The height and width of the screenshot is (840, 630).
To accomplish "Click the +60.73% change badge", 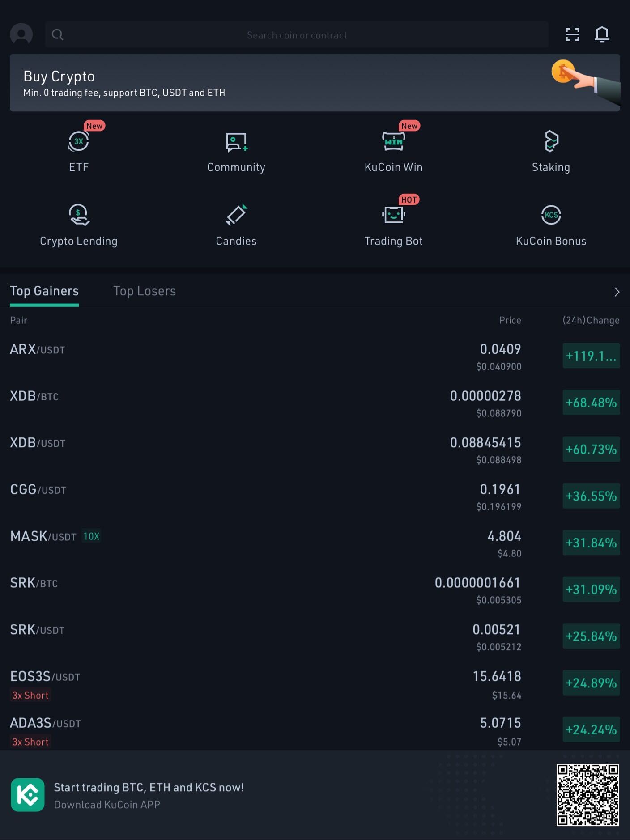I will pyautogui.click(x=591, y=449).
